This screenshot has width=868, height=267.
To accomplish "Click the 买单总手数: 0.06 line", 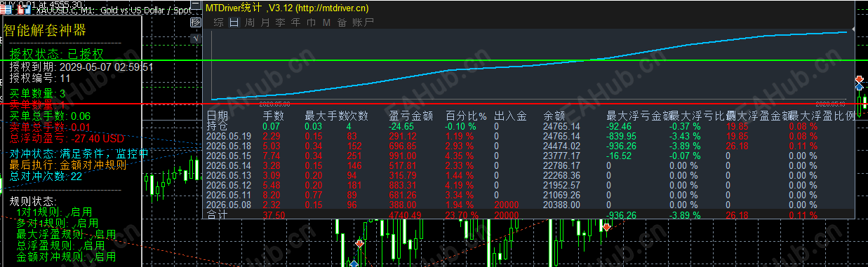I will [50, 116].
